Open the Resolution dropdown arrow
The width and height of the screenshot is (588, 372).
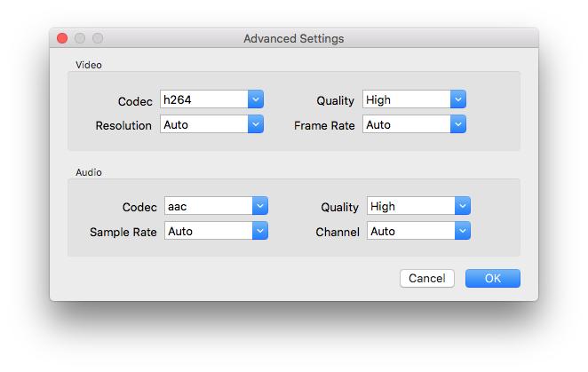[x=256, y=124]
